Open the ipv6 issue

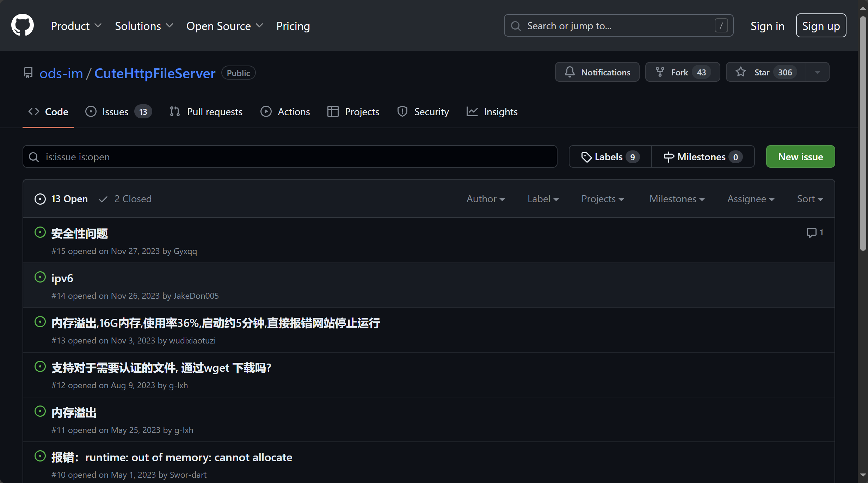pos(62,278)
